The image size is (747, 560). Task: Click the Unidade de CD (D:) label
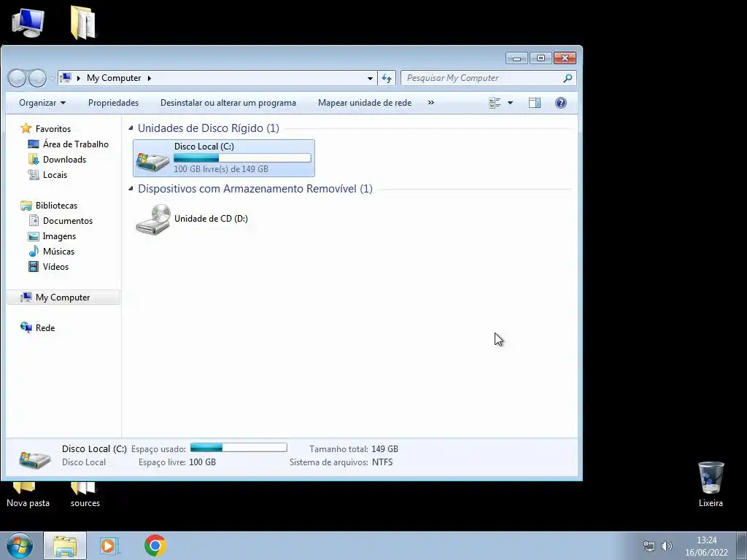211,219
